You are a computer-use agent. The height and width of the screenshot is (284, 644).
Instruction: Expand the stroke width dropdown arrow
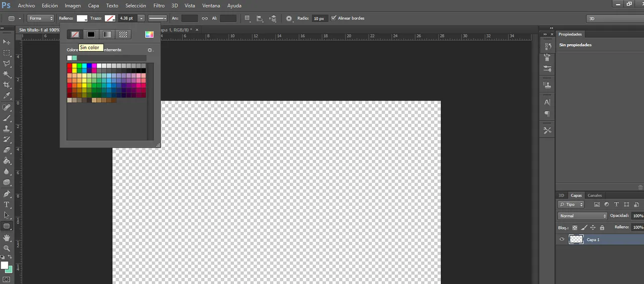141,18
